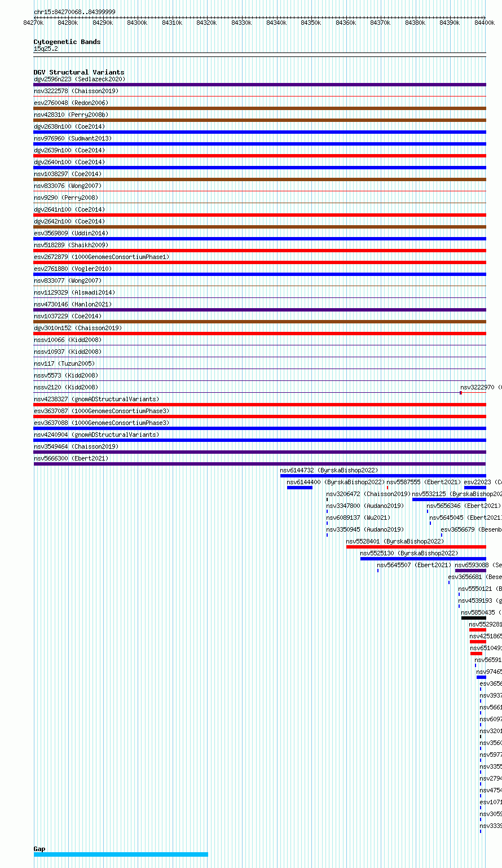This screenshot has width=502, height=868.
Task: Select nsv976960 (Sudmant2013) label
Action: point(73,138)
